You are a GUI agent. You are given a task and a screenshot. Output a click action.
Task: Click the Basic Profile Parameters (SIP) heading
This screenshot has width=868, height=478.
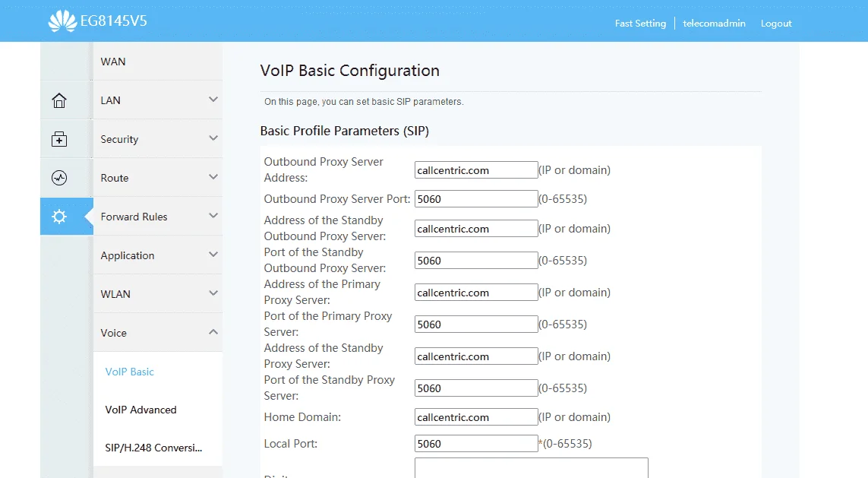[344, 131]
